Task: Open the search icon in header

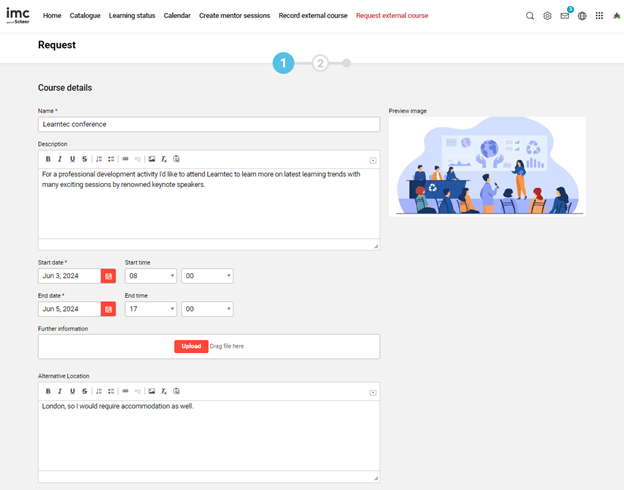Action: [x=530, y=16]
